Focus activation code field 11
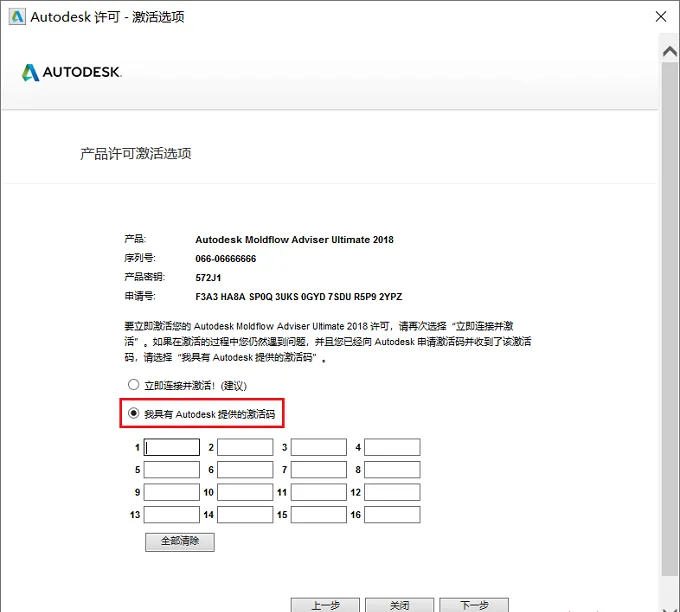680x612 pixels. point(319,492)
